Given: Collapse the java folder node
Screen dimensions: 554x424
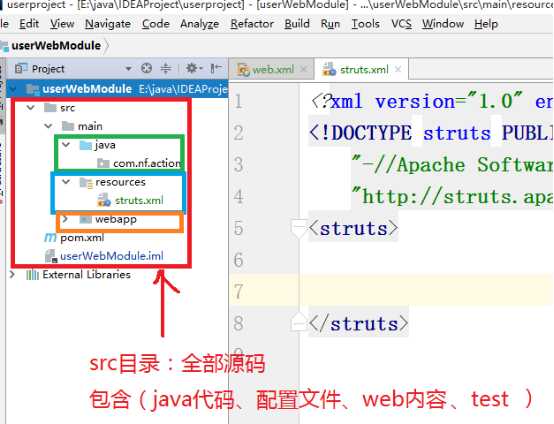Looking at the screenshot, I should point(66,145).
